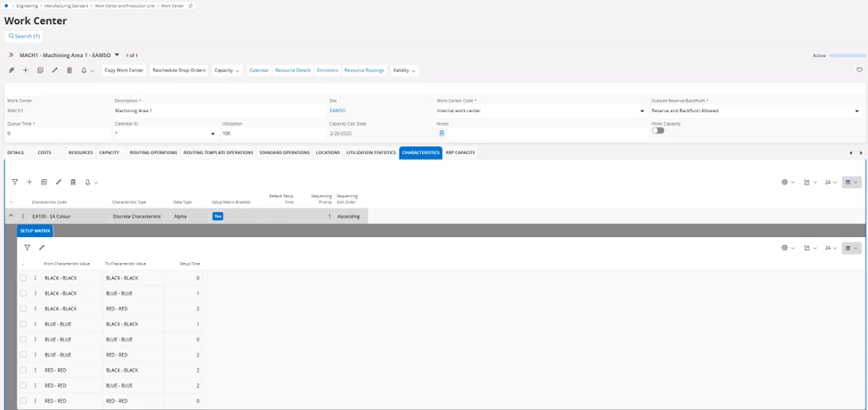Open Setup Matrix export menu
The width and height of the screenshot is (868, 410).
click(x=810, y=248)
